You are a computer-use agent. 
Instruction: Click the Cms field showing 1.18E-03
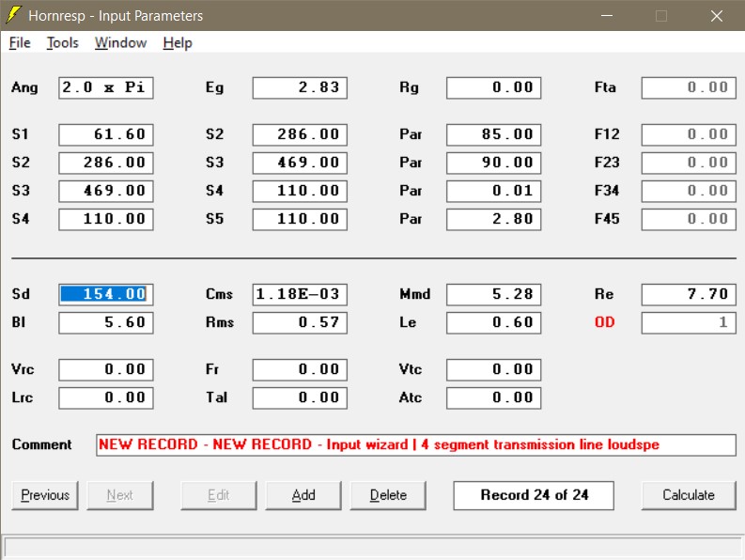tap(300, 294)
